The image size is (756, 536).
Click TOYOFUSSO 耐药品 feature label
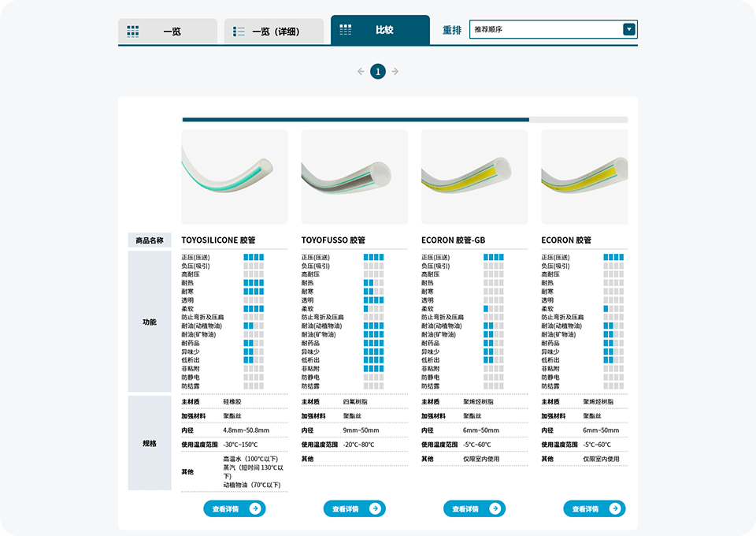click(x=310, y=343)
